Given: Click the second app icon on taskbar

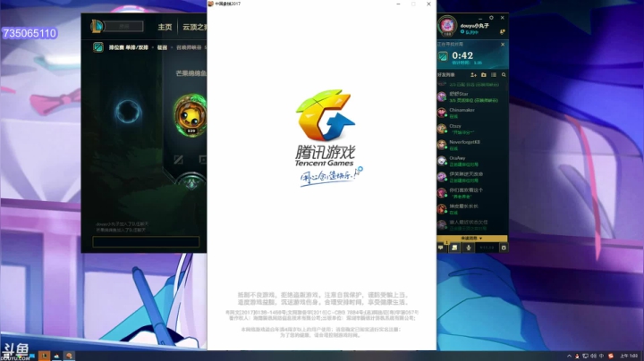Looking at the screenshot, I should pos(56,356).
